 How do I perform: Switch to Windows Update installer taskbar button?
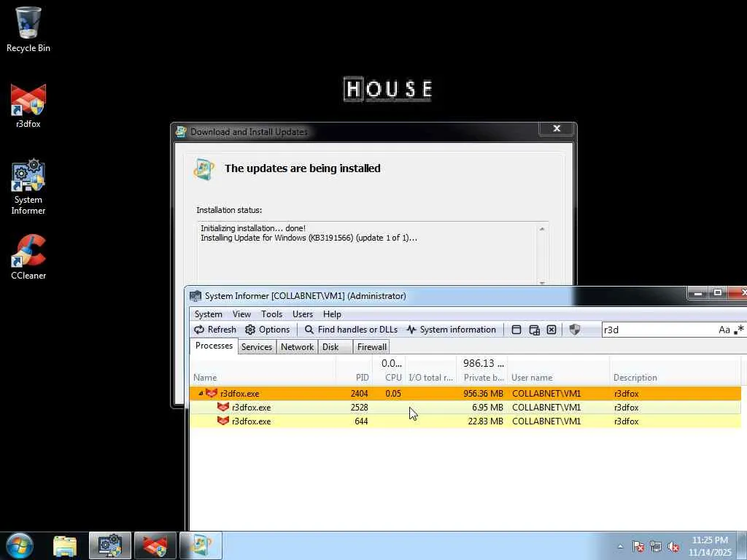201,546
